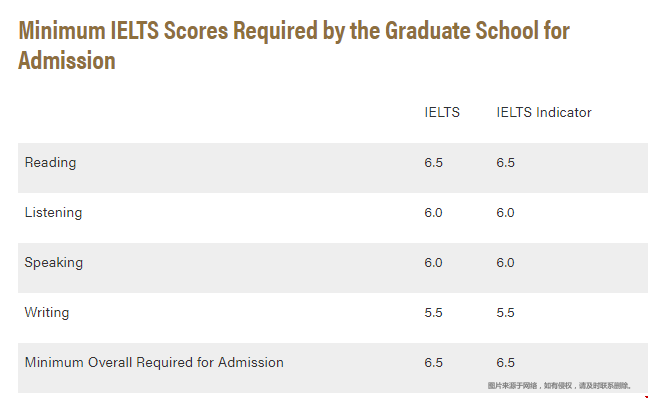Image resolution: width=648 pixels, height=398 pixels.
Task: Select the IELTS Indicator column header
Action: coord(544,112)
